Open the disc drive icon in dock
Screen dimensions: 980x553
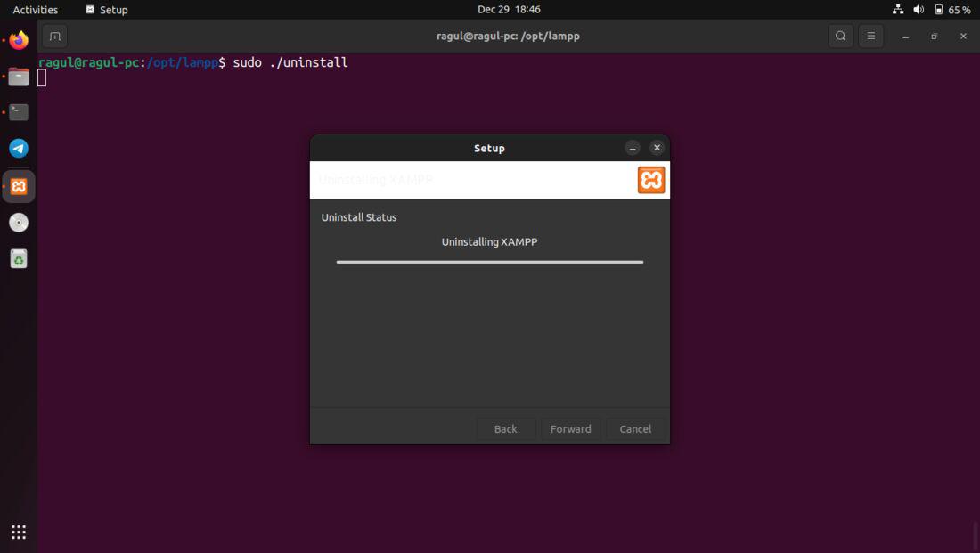click(19, 223)
